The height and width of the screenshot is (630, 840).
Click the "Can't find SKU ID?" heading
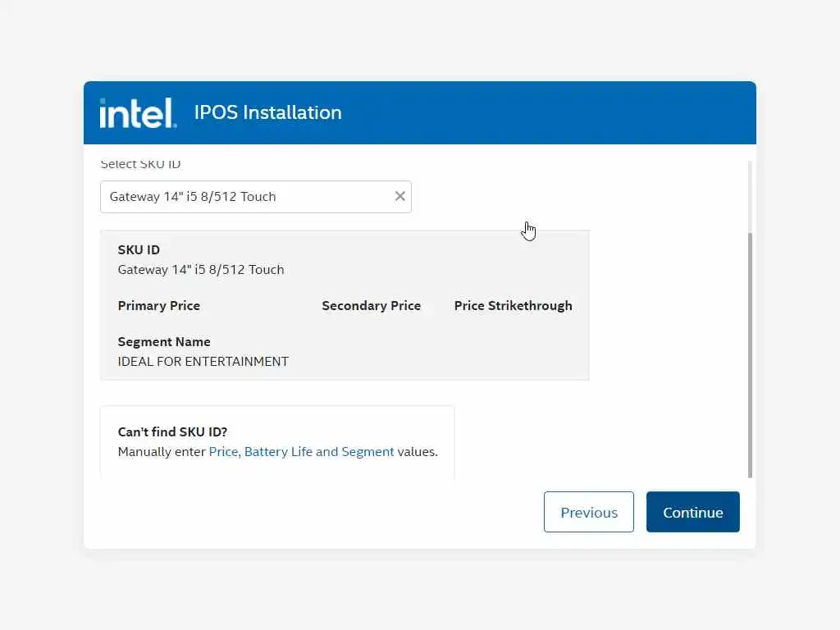click(172, 431)
